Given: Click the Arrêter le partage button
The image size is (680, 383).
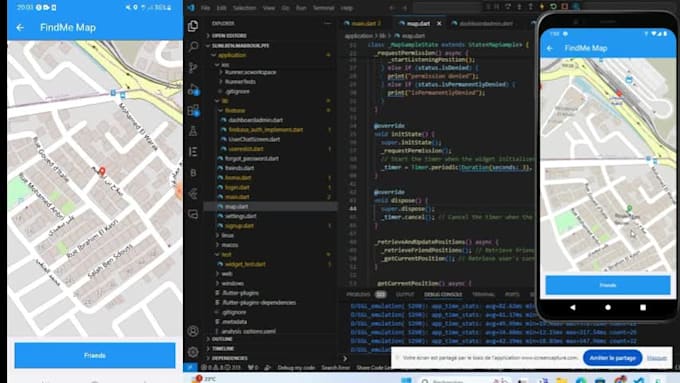Looking at the screenshot, I should pos(612,358).
